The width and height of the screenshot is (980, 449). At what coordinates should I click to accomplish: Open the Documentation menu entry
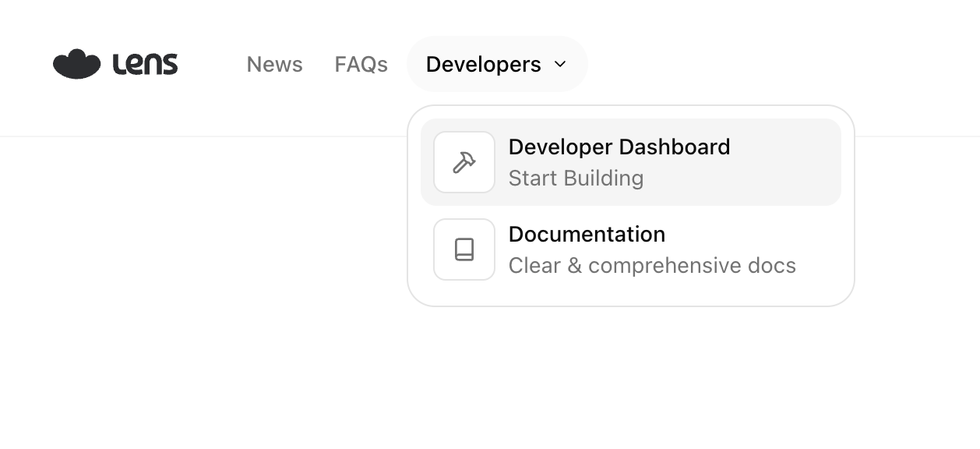coord(587,234)
